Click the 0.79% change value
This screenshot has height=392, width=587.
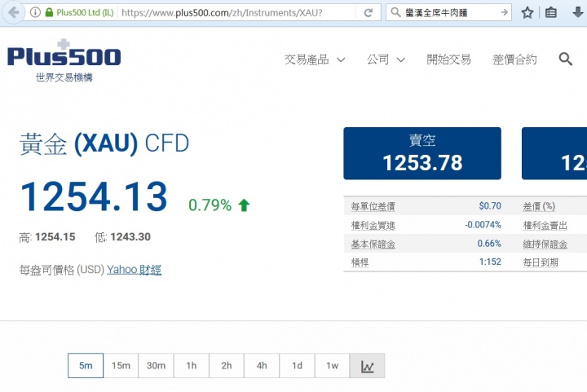(210, 205)
